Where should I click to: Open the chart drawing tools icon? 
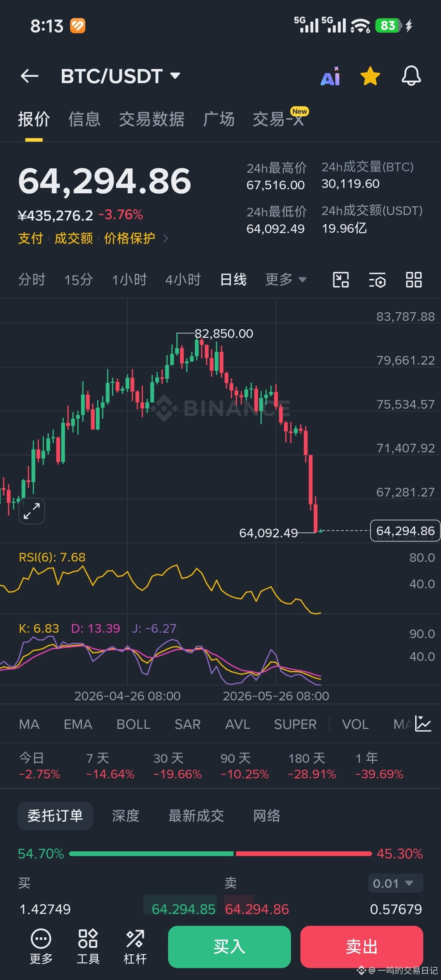341,280
